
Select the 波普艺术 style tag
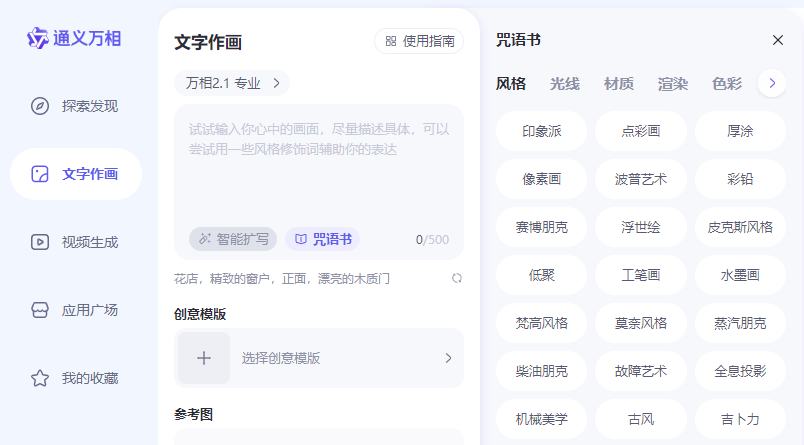tap(640, 179)
